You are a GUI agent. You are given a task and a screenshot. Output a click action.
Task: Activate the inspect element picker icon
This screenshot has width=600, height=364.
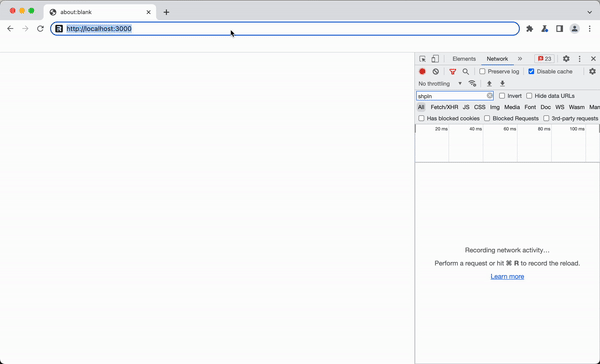tap(422, 59)
